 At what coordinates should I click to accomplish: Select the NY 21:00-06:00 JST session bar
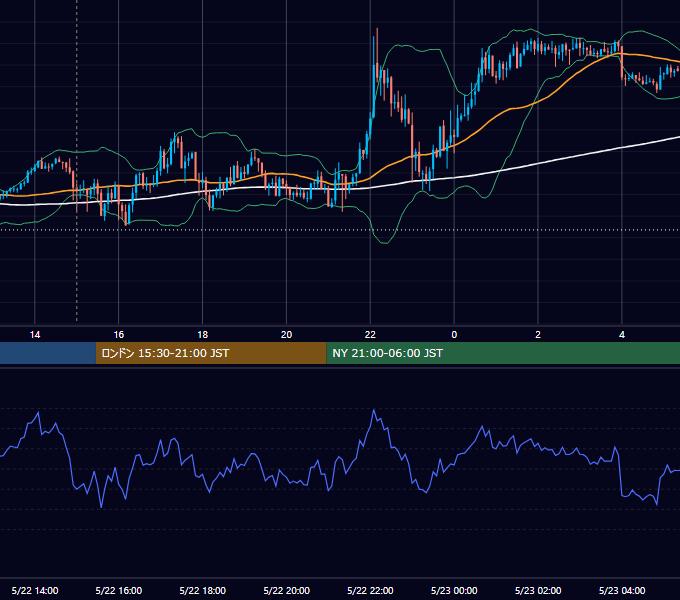[x=503, y=353]
